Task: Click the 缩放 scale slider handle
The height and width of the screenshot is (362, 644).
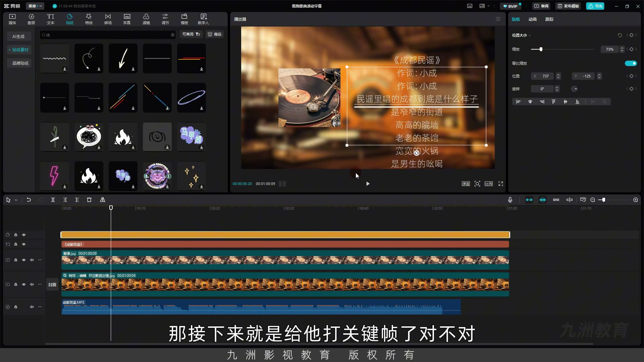Action: point(541,49)
